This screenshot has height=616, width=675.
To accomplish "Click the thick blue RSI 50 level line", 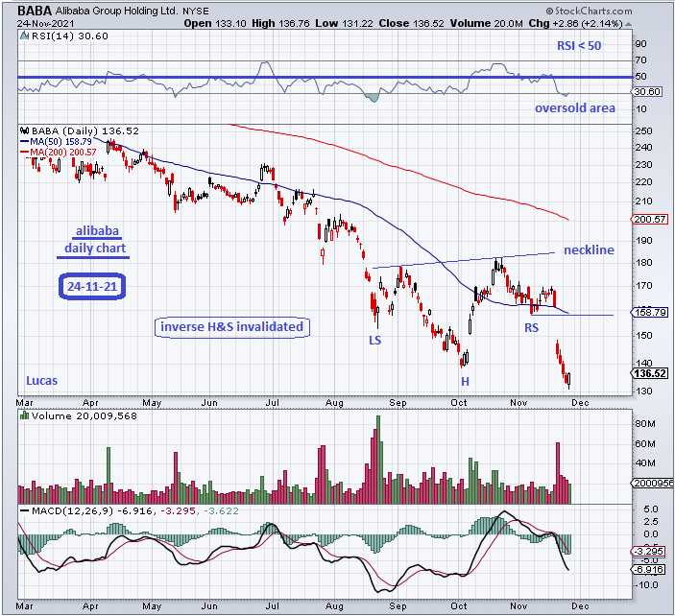I will [325, 77].
